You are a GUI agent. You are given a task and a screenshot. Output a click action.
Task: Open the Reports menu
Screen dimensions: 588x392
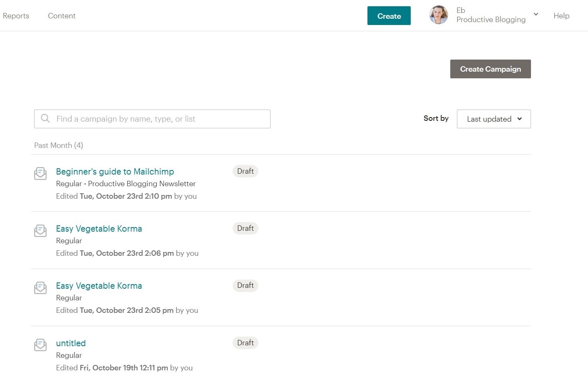(x=16, y=16)
